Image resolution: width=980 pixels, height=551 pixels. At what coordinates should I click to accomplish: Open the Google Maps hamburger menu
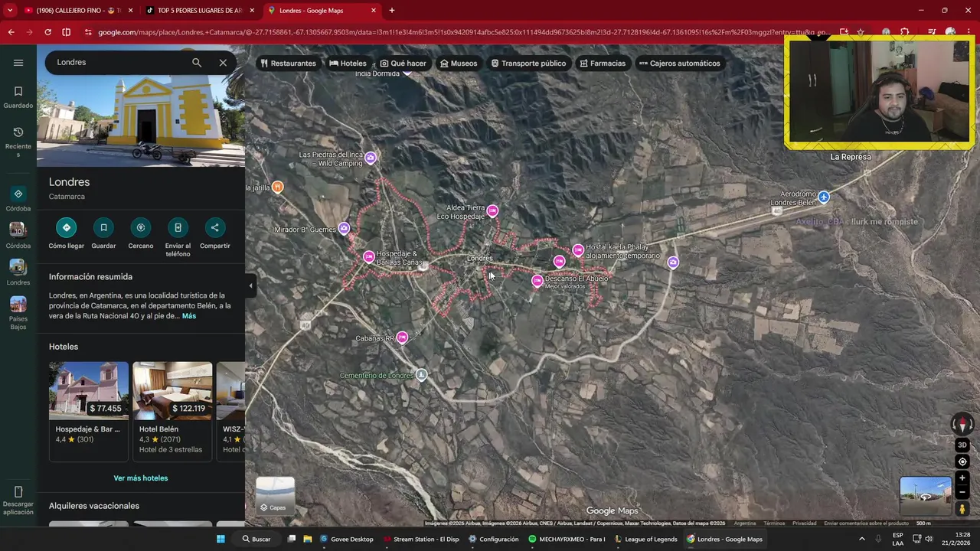click(18, 63)
